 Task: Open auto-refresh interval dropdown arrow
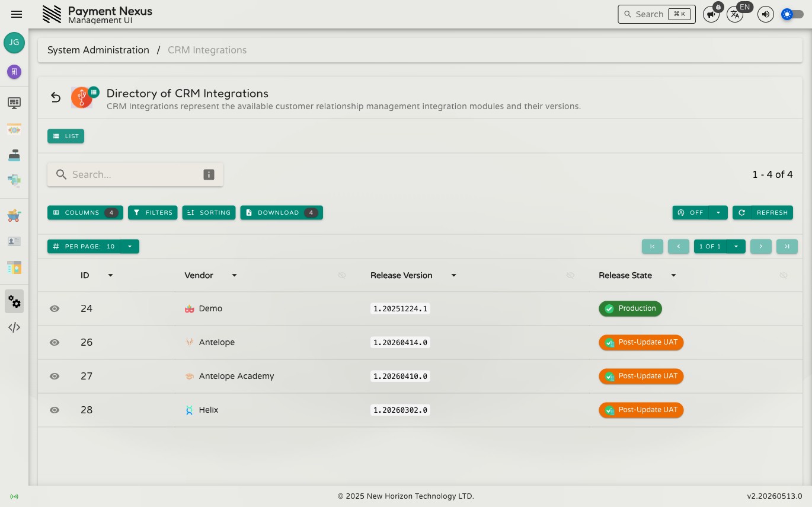(718, 212)
